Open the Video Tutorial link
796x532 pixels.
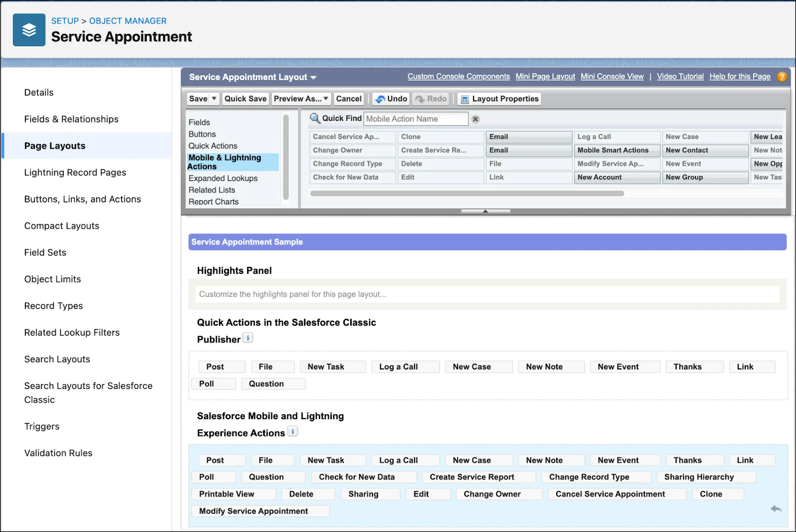680,77
